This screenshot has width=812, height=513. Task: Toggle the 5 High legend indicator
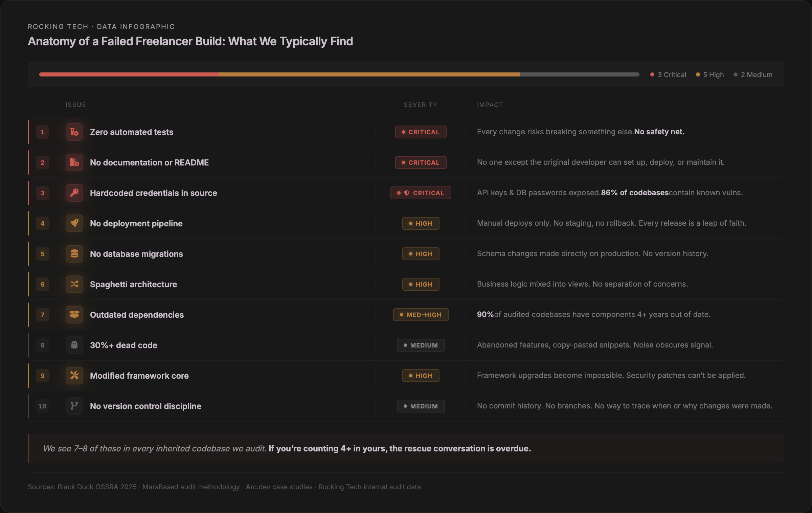[710, 74]
